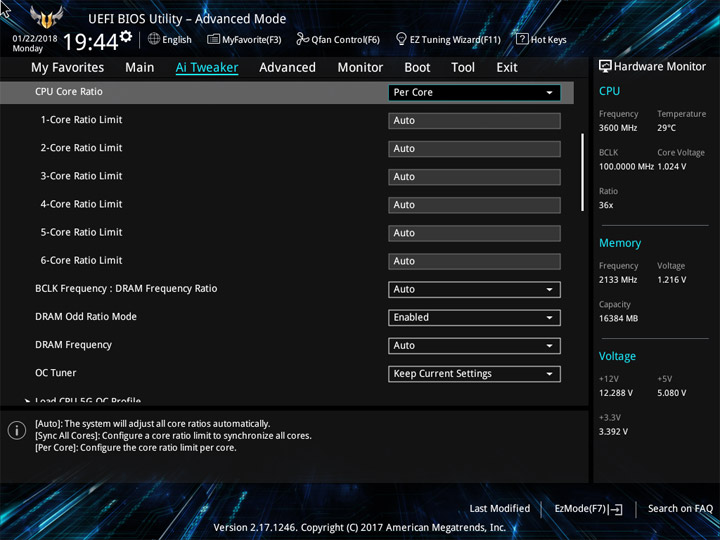This screenshot has width=720, height=540.
Task: Click the ASUS TUF logo emblem
Action: point(46,17)
